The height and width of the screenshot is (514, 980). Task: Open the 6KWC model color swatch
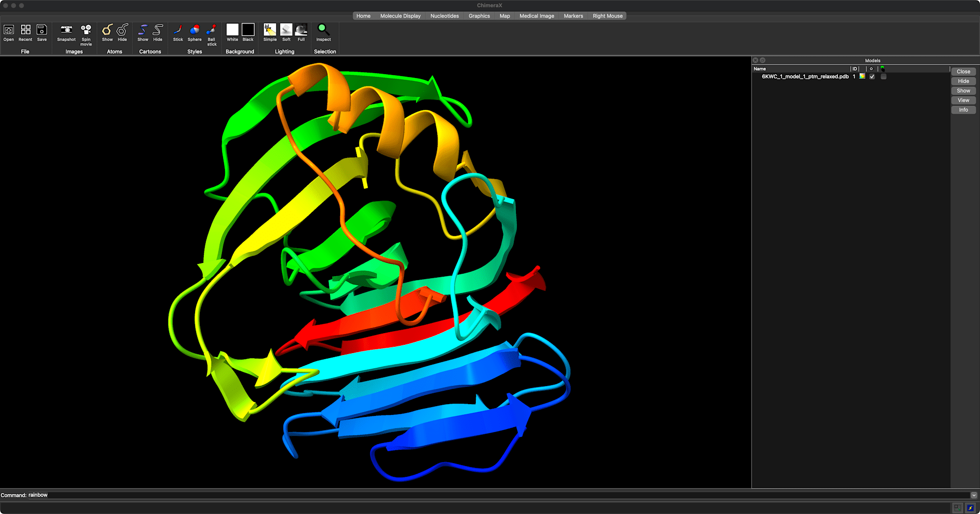[862, 77]
